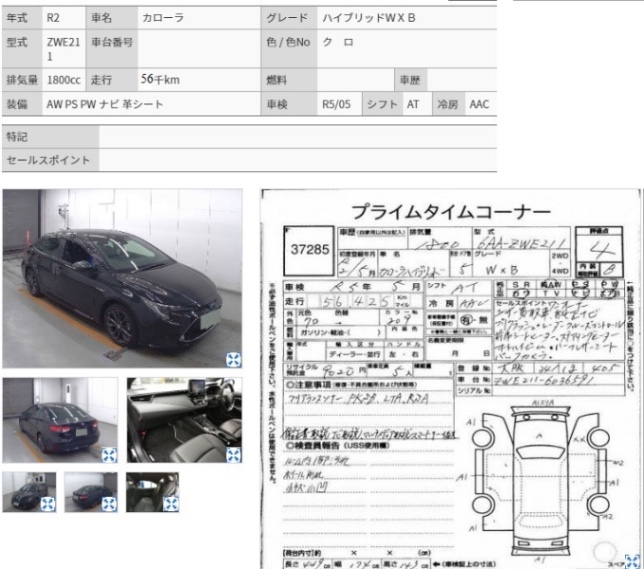Image resolution: width=644 pixels, height=569 pixels.
Task: Click the 車台番号 label
Action: (112, 42)
